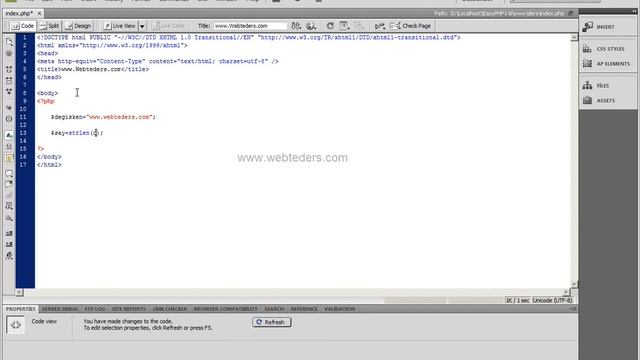Toggle Line Numbers in coding toolbar
This screenshot has width=640, height=360.
pos(9,135)
